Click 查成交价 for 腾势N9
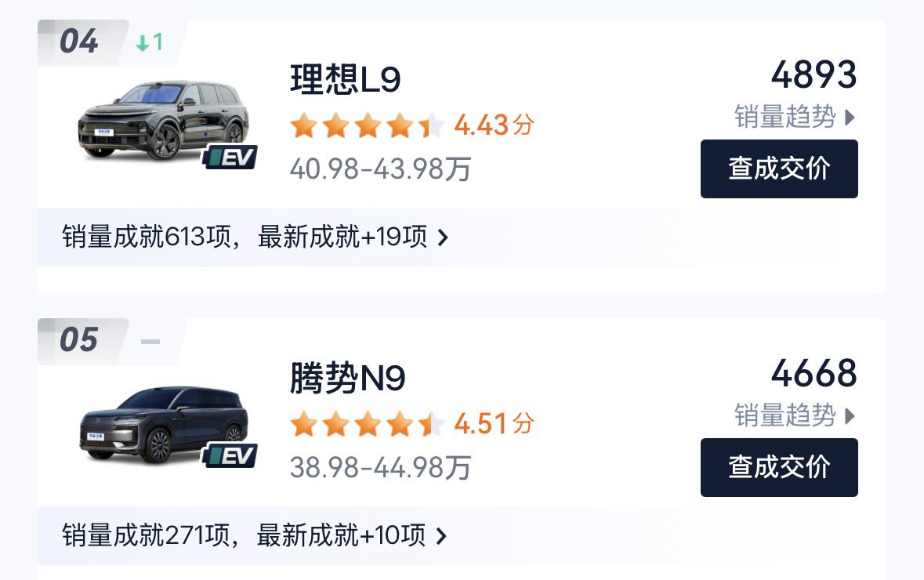The image size is (924, 580). [x=779, y=467]
